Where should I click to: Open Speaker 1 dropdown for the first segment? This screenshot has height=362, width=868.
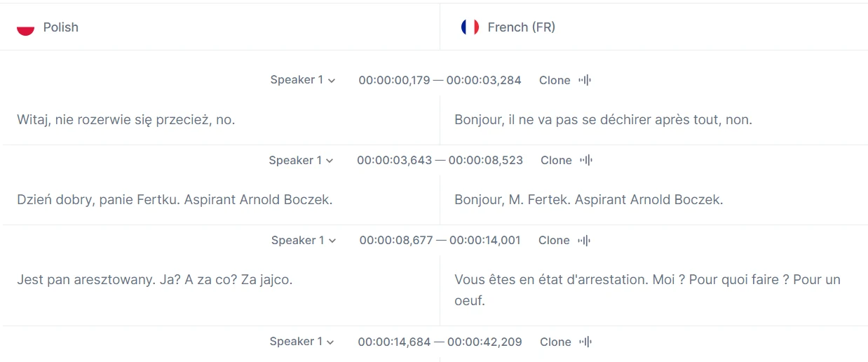(x=303, y=80)
